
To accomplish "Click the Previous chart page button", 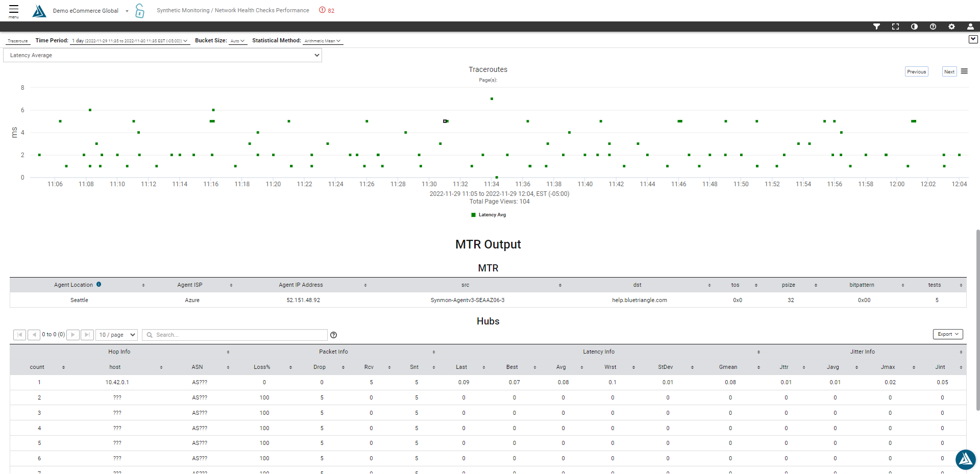I will click(917, 72).
